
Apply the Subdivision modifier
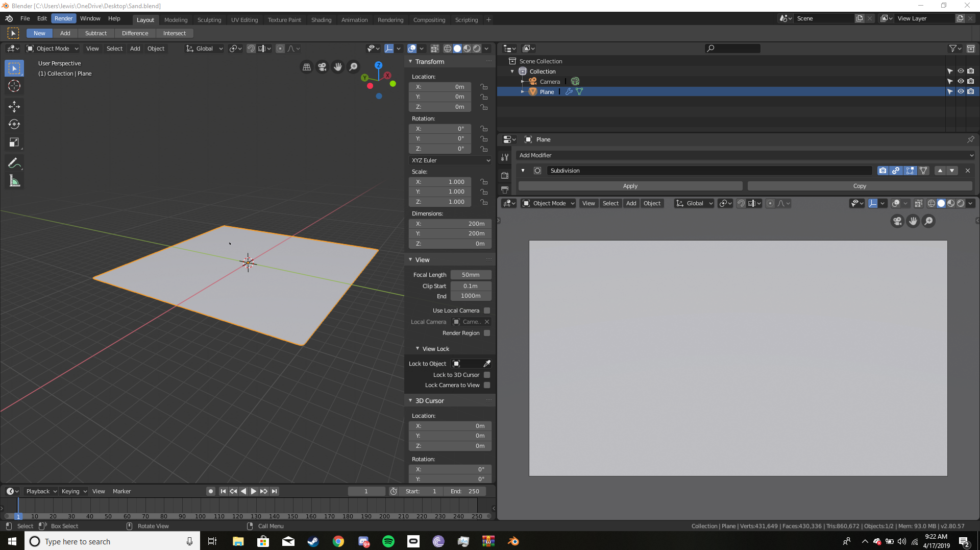630,186
